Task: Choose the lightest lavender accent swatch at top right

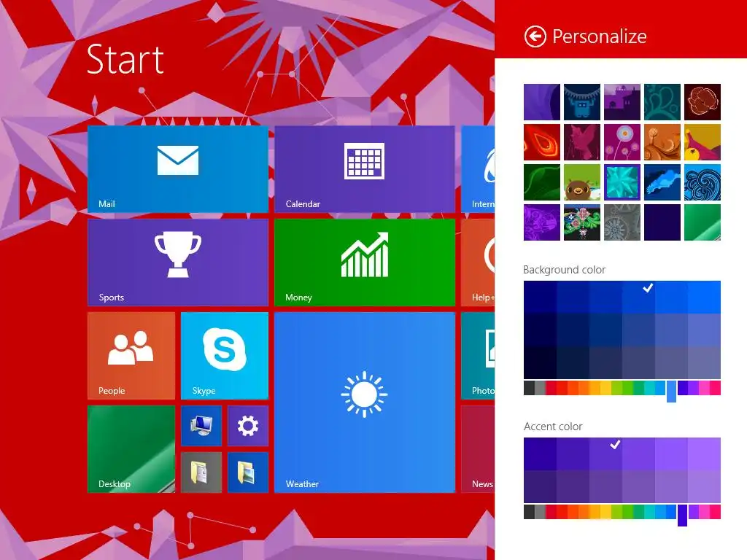Action: (704, 454)
